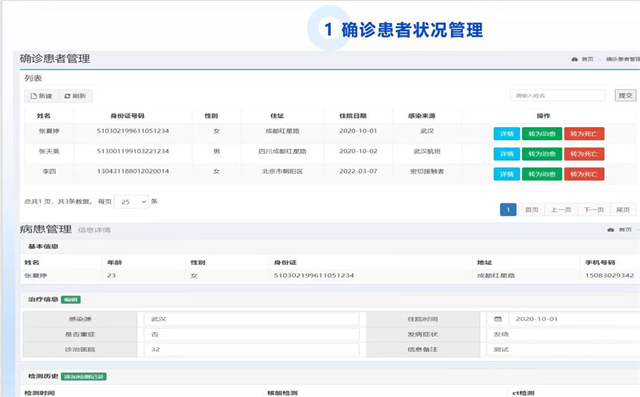
Task: Click date cell 2020-10-02
Action: point(358,151)
